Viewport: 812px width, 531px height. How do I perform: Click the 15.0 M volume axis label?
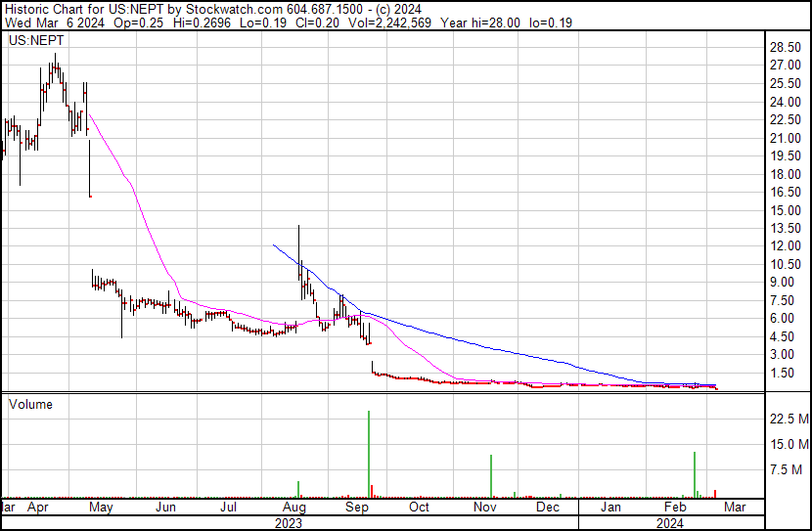[789, 444]
